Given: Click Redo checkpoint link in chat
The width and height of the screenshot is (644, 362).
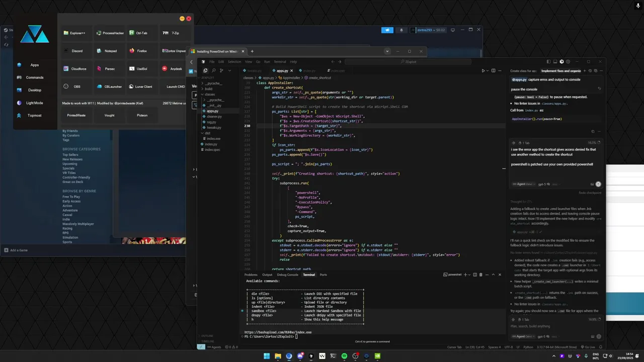Looking at the screenshot, I should coord(590,193).
